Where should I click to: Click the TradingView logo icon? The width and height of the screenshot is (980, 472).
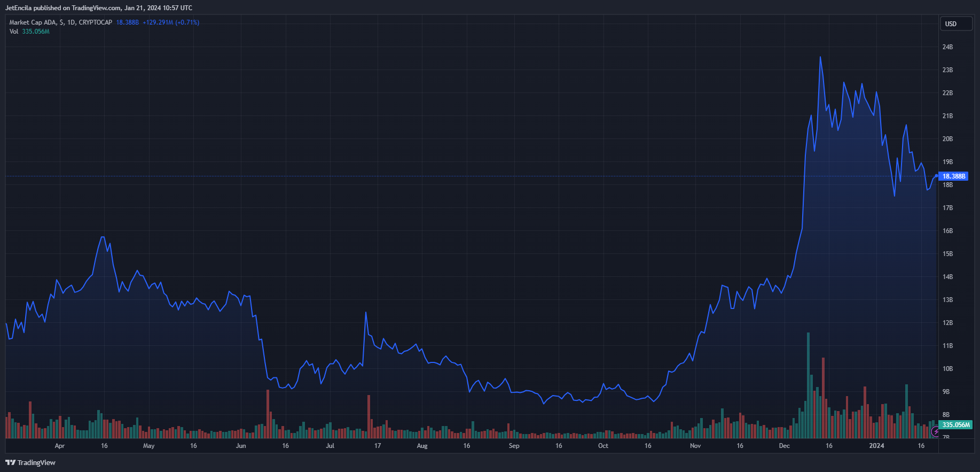pyautogui.click(x=10, y=462)
